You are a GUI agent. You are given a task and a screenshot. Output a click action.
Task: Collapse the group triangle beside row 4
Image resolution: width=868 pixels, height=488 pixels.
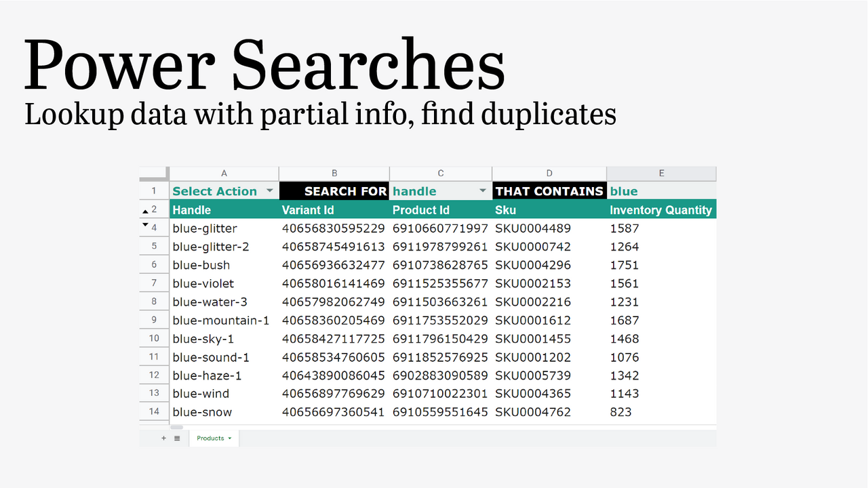tap(145, 224)
